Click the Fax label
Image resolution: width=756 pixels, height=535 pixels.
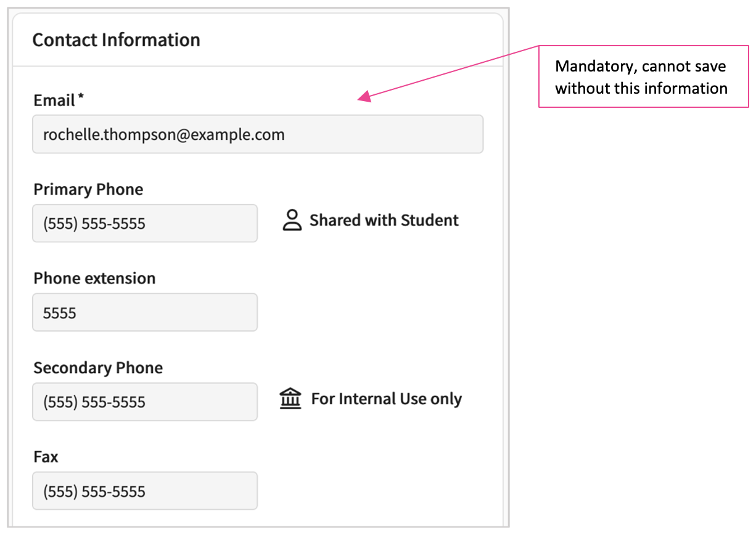(x=46, y=457)
